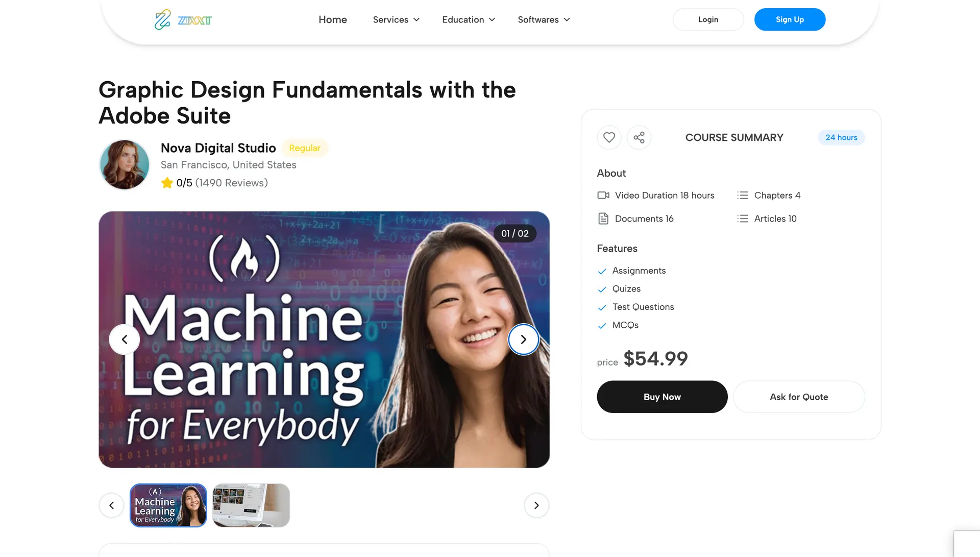Image resolution: width=980 pixels, height=557 pixels.
Task: Click the checkmark next to Assignments
Action: click(x=602, y=271)
